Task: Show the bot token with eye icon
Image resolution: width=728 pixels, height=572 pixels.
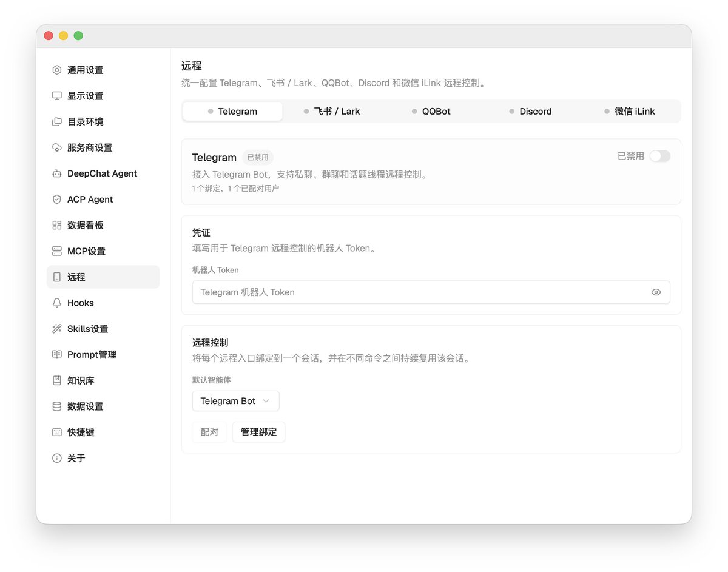Action: (x=656, y=292)
